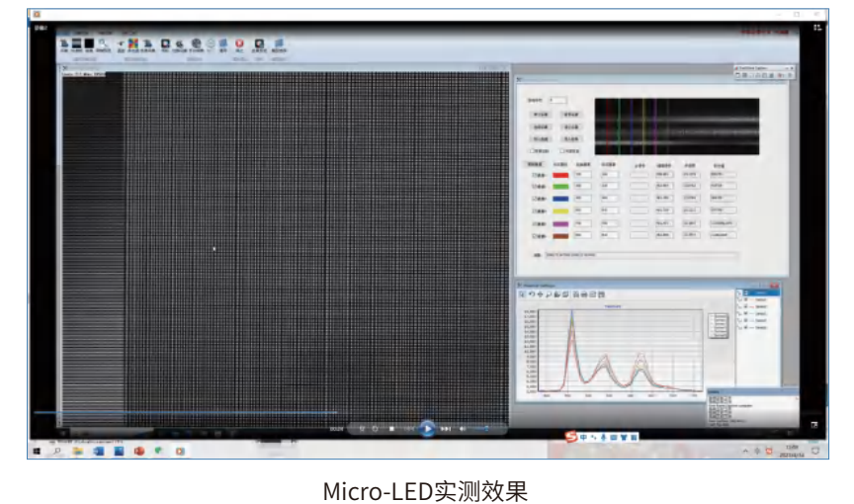The width and height of the screenshot is (854, 504).
Task: Toggle the checkbox beside the red swatch
Action: point(535,174)
